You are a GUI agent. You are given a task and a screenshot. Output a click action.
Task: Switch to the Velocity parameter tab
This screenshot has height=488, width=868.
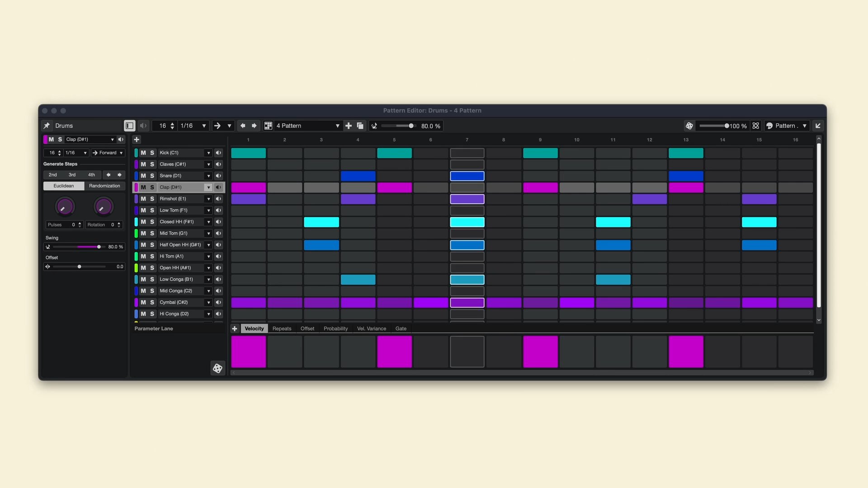tap(254, 328)
